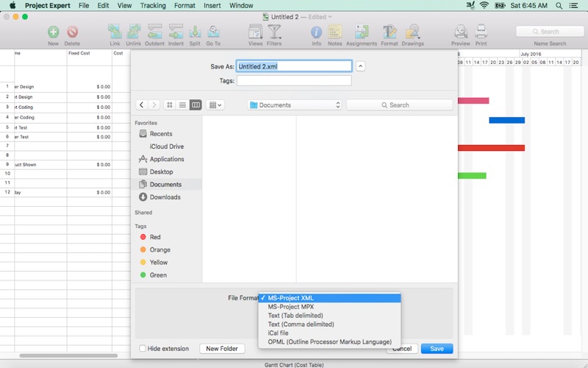Open the Wi-Fi menu bar icon
This screenshot has width=588, height=368.
(484, 6)
